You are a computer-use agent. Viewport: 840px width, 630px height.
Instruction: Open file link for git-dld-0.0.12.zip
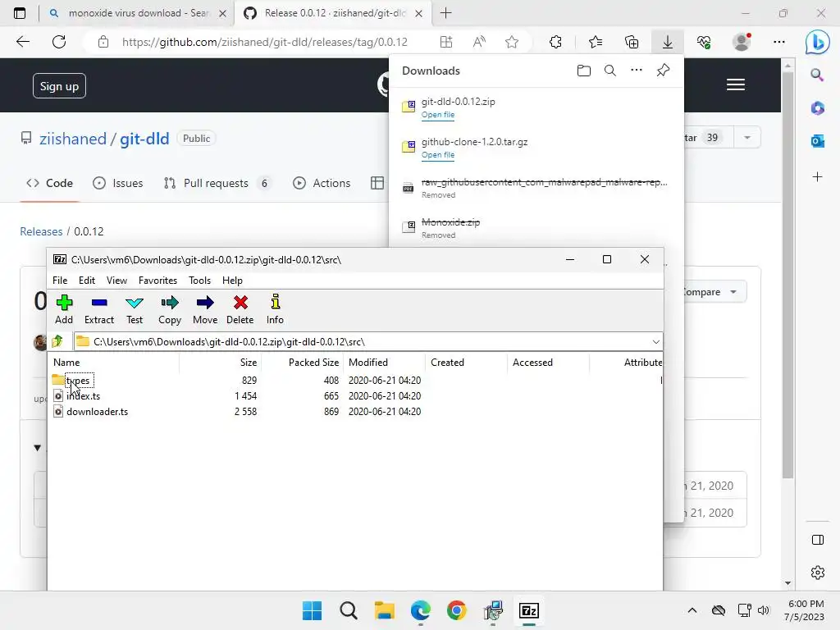pos(438,115)
